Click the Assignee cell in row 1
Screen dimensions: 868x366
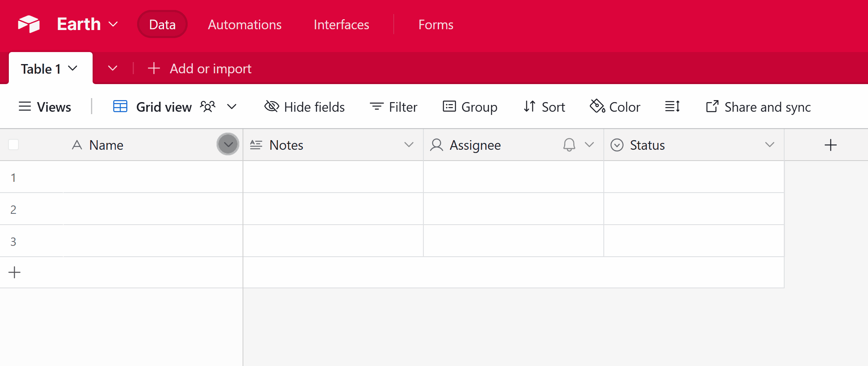[x=514, y=177]
